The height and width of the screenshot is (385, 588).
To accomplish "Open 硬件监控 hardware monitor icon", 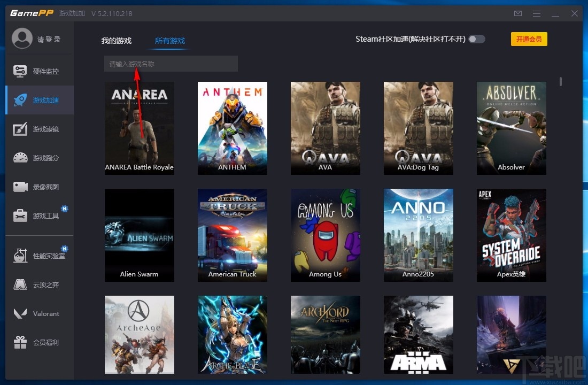I will [x=20, y=71].
